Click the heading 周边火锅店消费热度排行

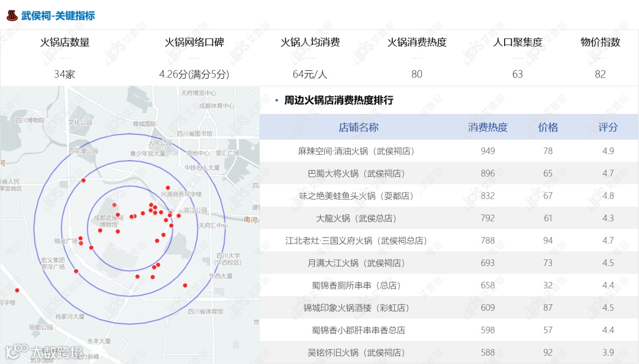(x=338, y=100)
